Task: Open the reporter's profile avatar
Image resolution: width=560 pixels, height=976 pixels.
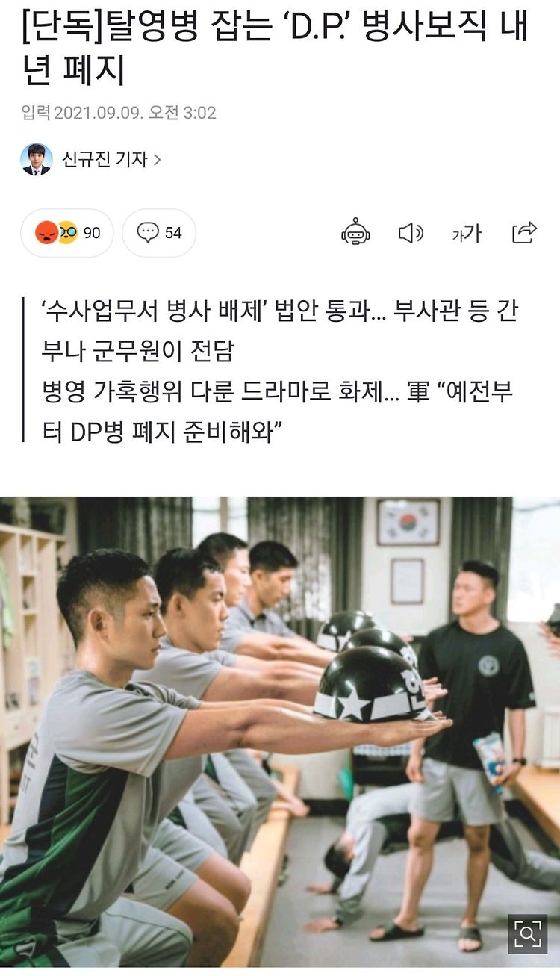Action: [x=37, y=159]
